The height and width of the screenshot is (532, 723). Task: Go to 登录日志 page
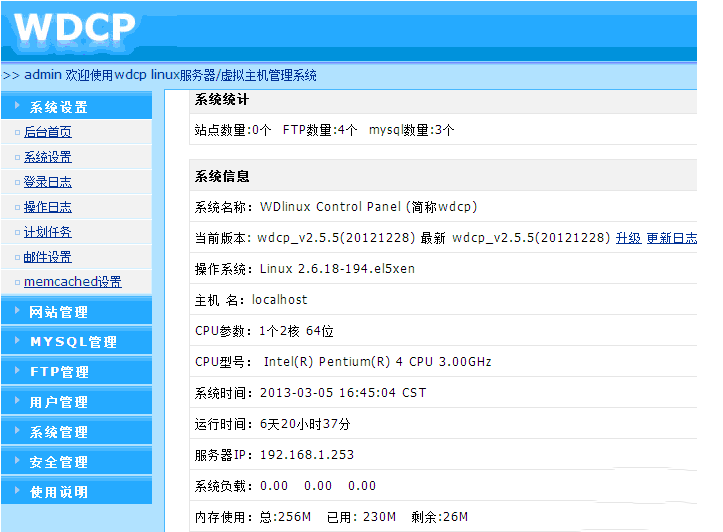pyautogui.click(x=48, y=182)
